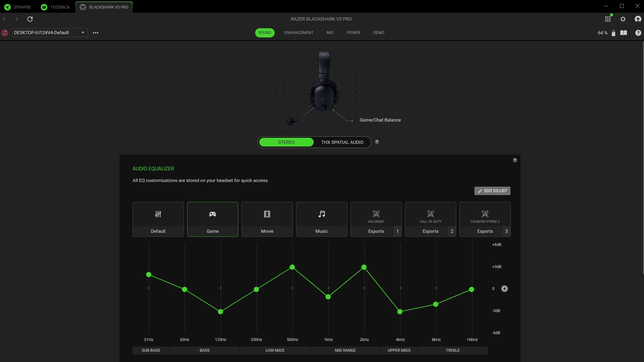Select the Music EQ preset
The width and height of the screenshot is (644, 362).
tap(322, 219)
